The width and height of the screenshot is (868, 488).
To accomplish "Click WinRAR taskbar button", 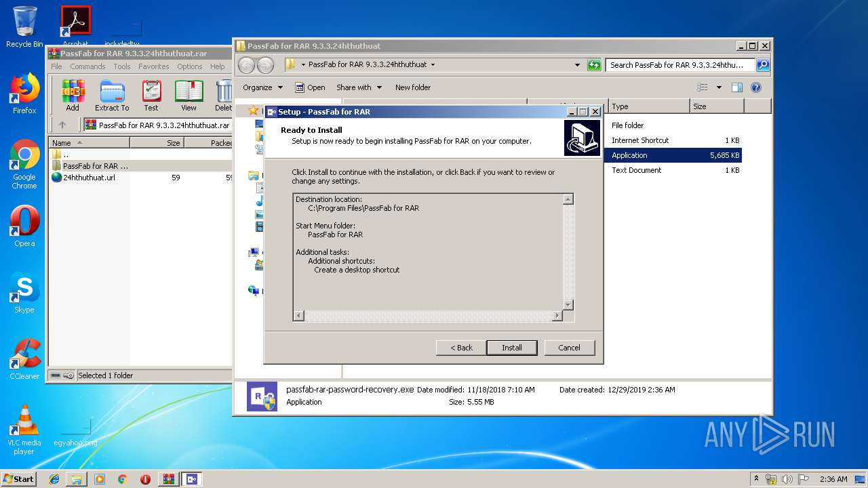I will [x=168, y=479].
